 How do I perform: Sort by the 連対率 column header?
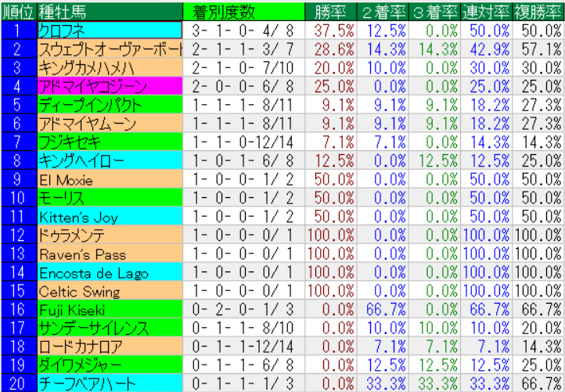[487, 12]
